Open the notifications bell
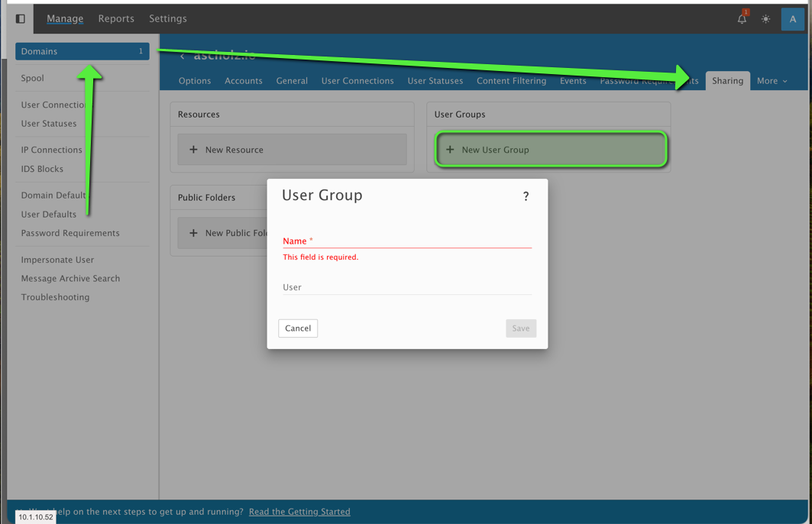The width and height of the screenshot is (812, 524). [x=742, y=19]
